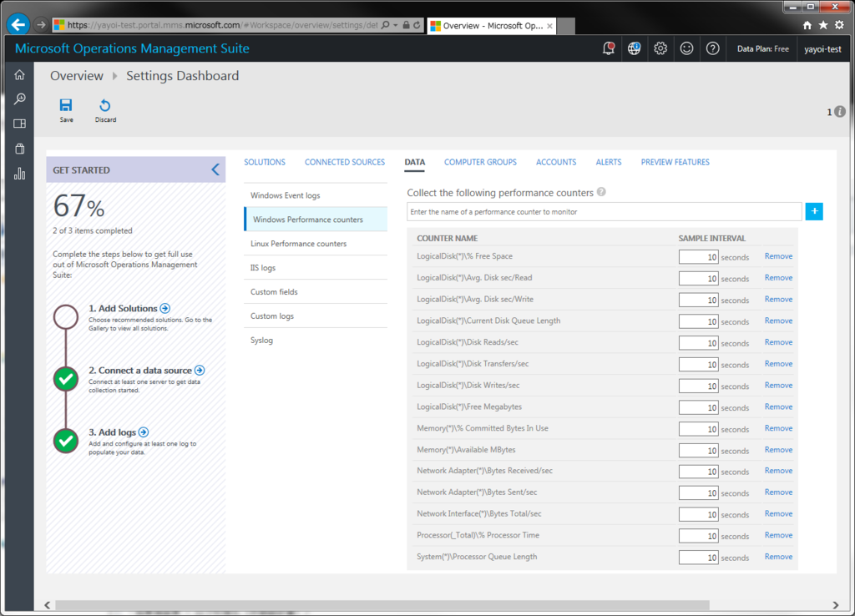
Task: Open the notifications bell icon
Action: click(609, 48)
